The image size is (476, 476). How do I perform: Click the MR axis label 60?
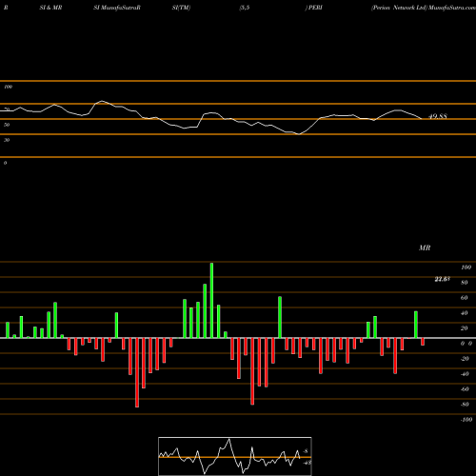465,298
